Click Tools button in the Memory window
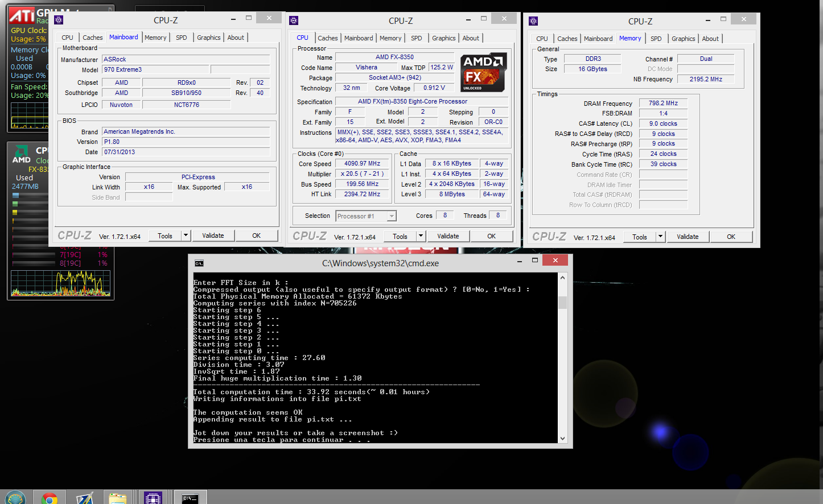The image size is (823, 504). coord(640,237)
